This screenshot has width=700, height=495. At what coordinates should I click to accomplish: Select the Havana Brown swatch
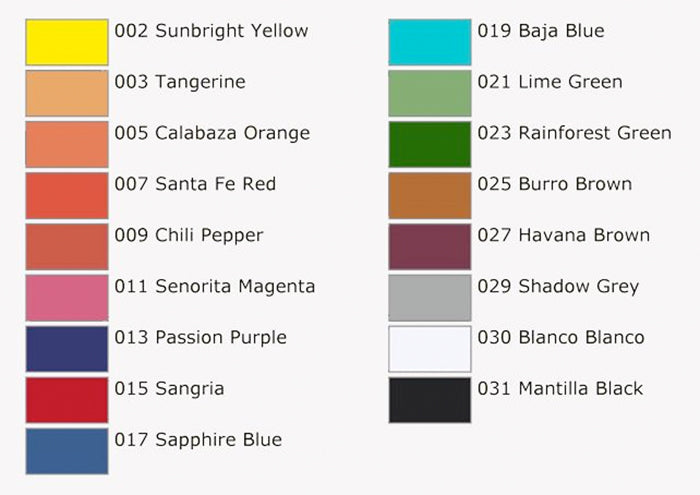coord(430,247)
